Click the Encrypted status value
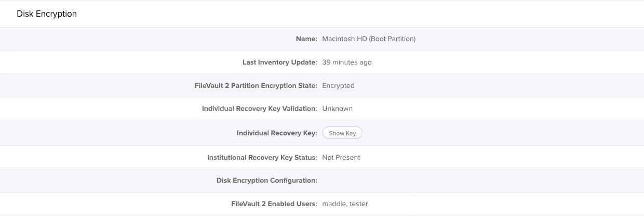This screenshot has height=216, width=644. point(338,85)
